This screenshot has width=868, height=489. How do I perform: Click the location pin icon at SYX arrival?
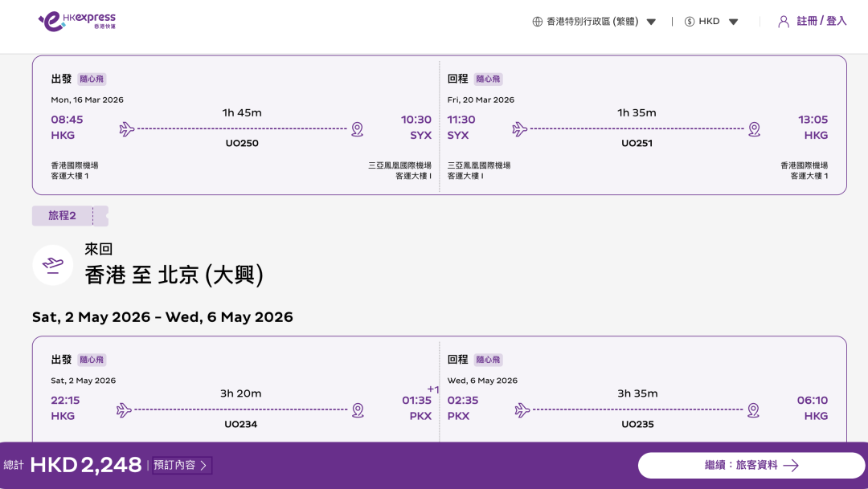pyautogui.click(x=357, y=128)
